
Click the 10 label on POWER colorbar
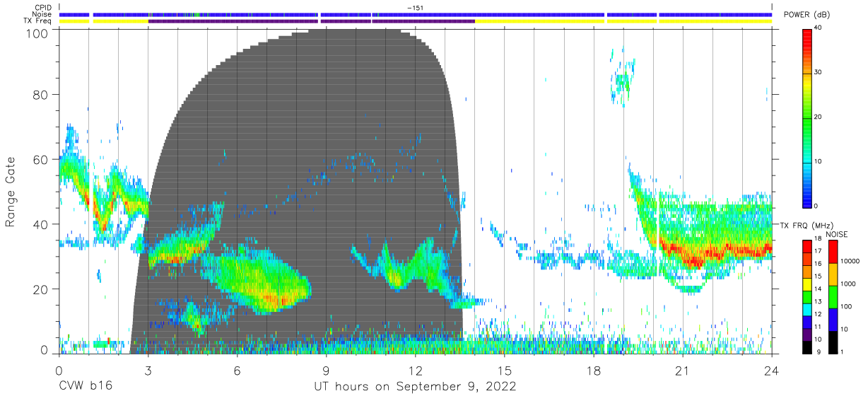click(x=819, y=162)
